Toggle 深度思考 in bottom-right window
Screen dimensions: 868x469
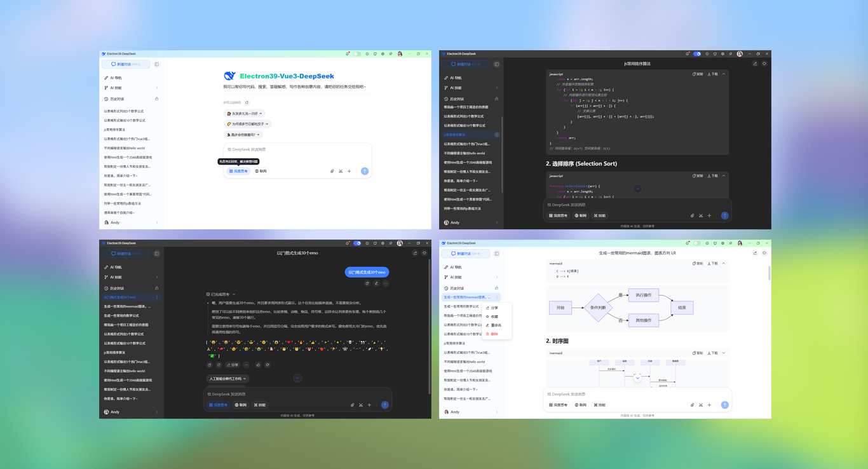559,405
